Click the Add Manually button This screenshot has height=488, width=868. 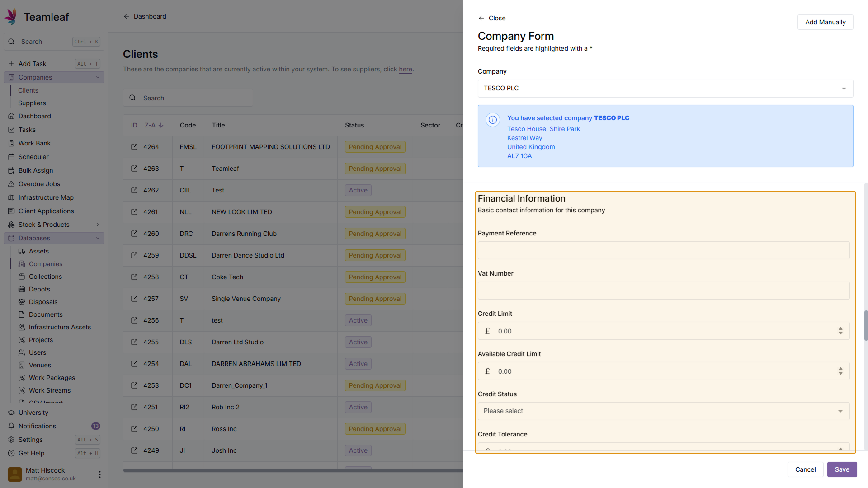coord(825,22)
